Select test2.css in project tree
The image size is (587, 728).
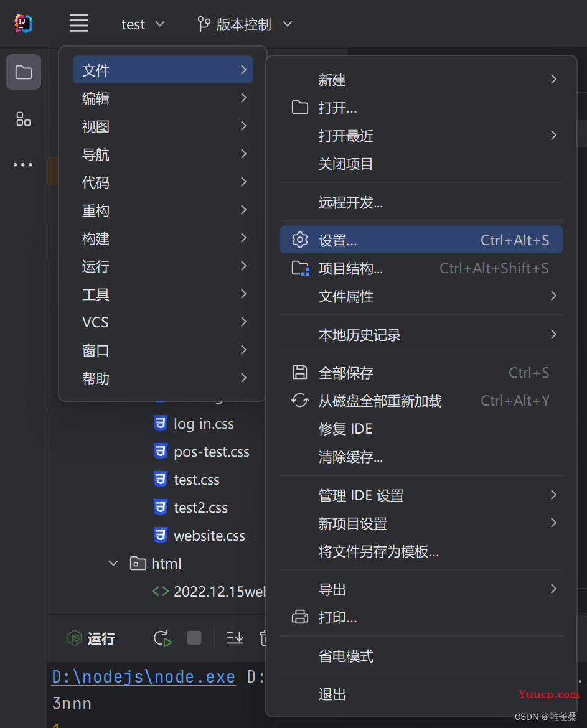coord(200,508)
